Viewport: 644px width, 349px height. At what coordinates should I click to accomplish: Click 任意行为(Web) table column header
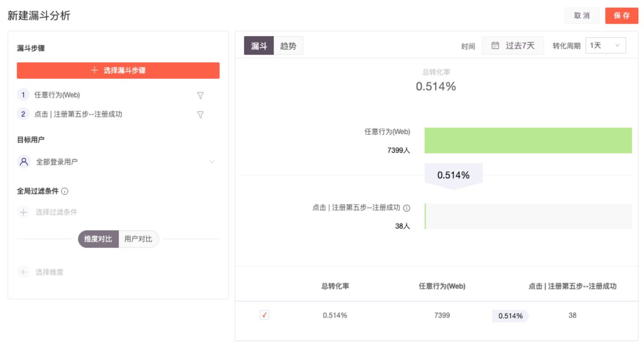tap(442, 286)
